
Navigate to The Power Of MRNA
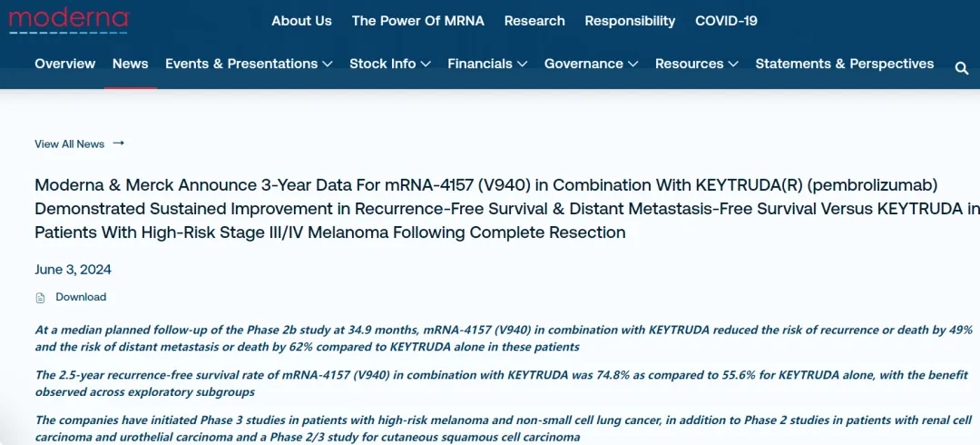pyautogui.click(x=418, y=21)
